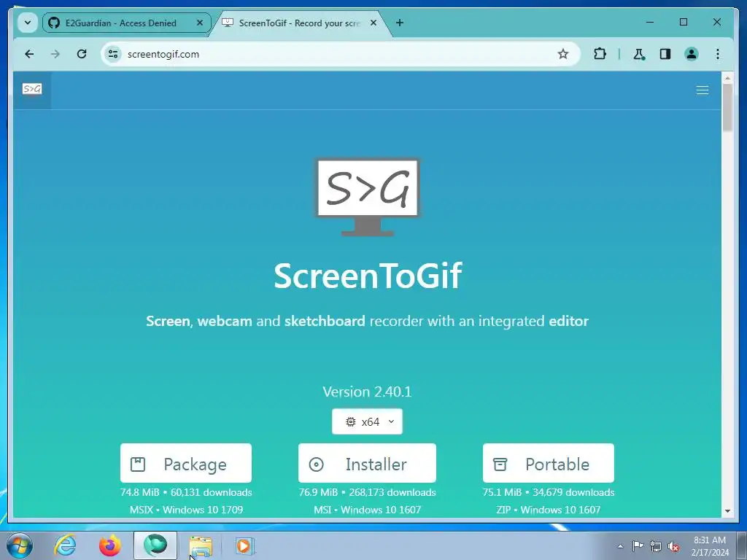Download the Package MSIX version
This screenshot has height=560, width=747.
[186, 463]
